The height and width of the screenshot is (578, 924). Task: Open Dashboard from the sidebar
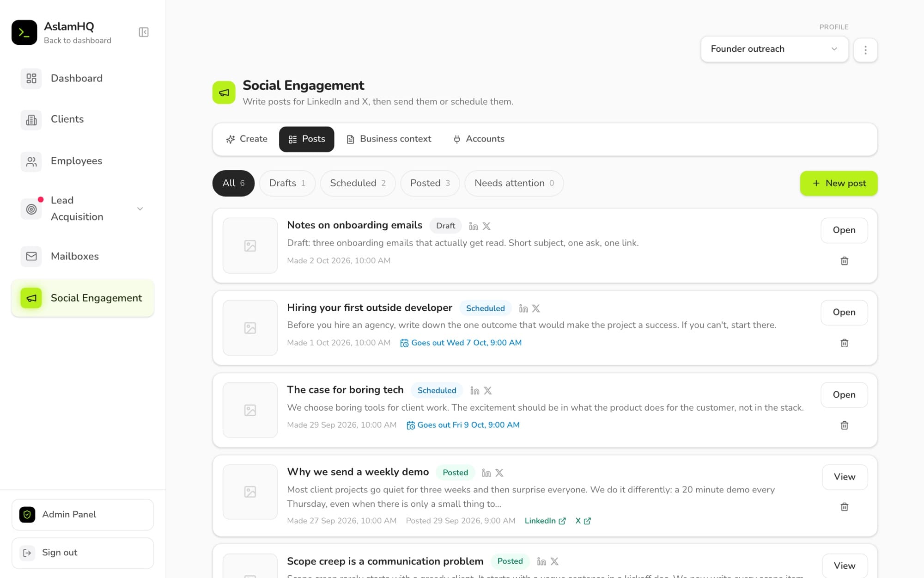(83, 79)
